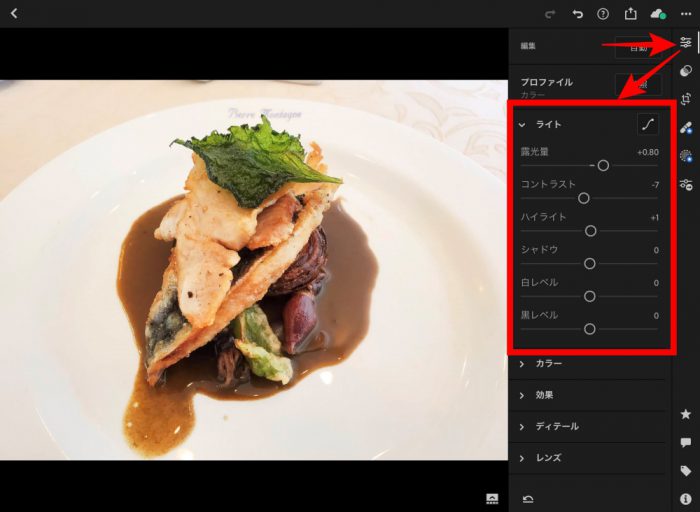Click the 露光量 slider handle

pos(603,166)
